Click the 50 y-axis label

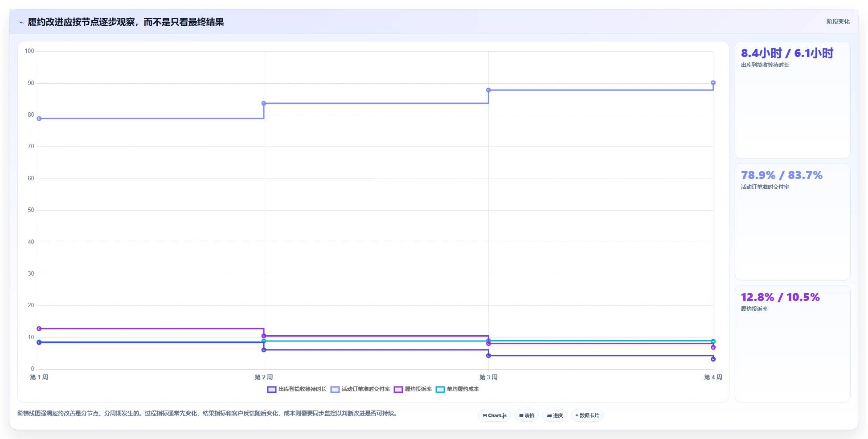[31, 210]
